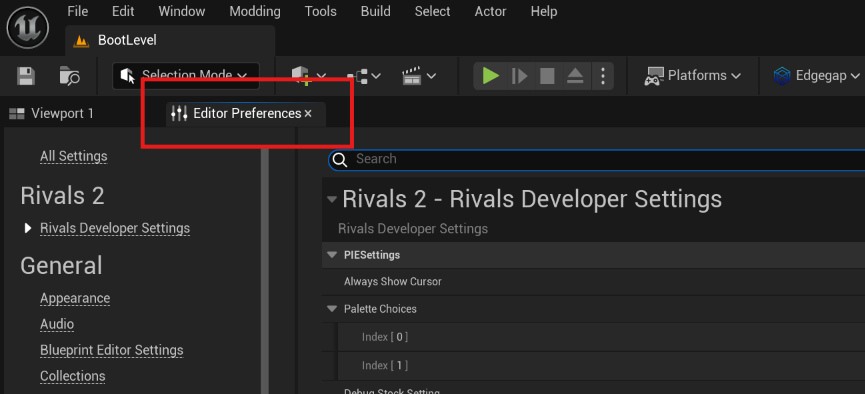Close the Editor Preferences tab
The width and height of the screenshot is (865, 394).
pyautogui.click(x=308, y=114)
